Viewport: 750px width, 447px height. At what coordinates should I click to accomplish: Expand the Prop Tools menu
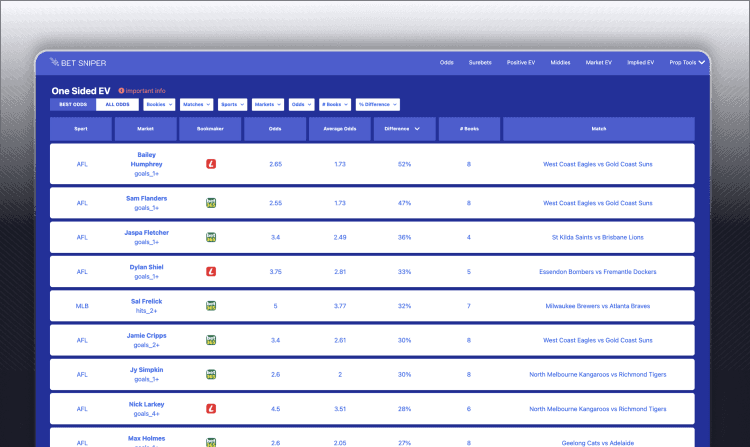[687, 63]
